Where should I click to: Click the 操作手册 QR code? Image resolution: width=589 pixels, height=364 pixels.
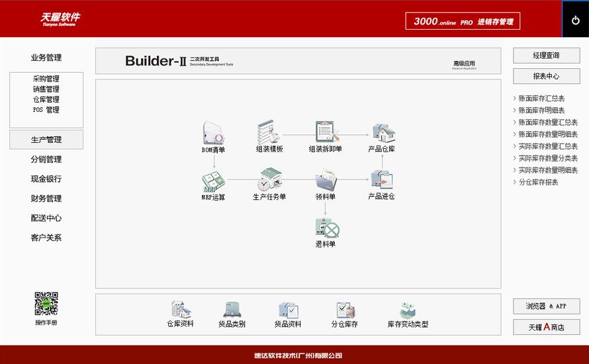tap(46, 304)
